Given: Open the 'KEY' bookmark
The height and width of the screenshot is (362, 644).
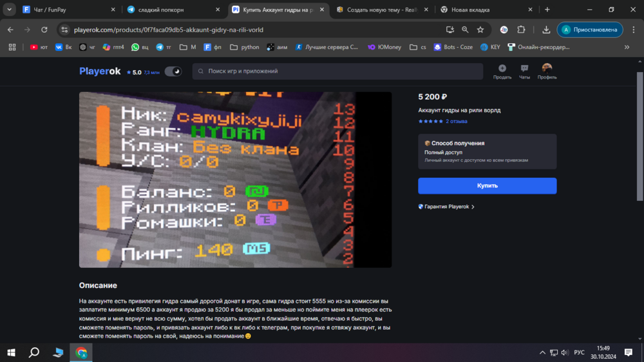Looking at the screenshot, I should pos(490,47).
